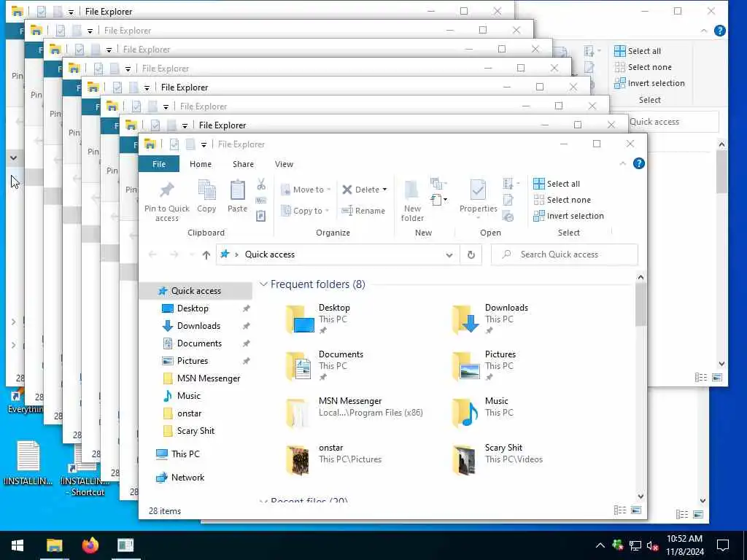Viewport: 747px width, 560px height.
Task: Open the Music folder in Frequent folders
Action: [465, 413]
